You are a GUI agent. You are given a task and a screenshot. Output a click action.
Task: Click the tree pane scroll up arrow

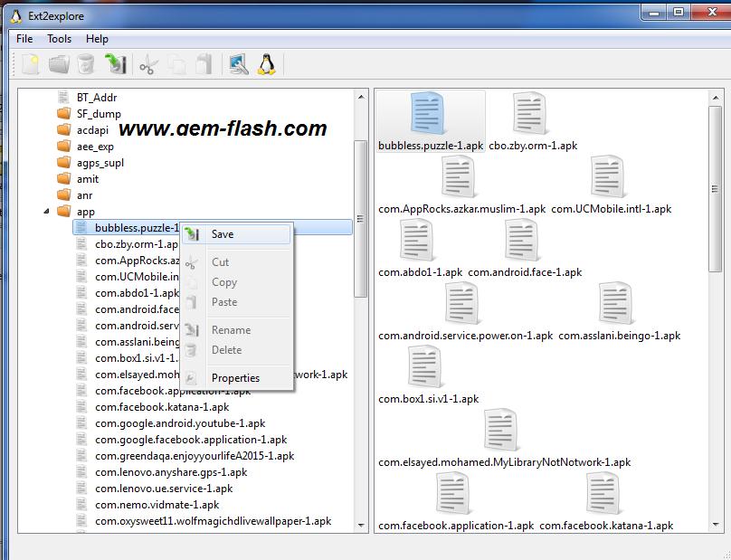click(361, 97)
